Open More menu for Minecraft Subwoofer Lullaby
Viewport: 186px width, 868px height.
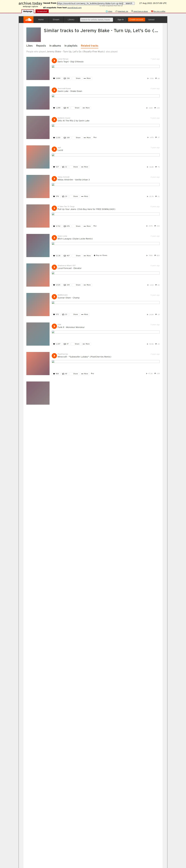tap(85, 374)
